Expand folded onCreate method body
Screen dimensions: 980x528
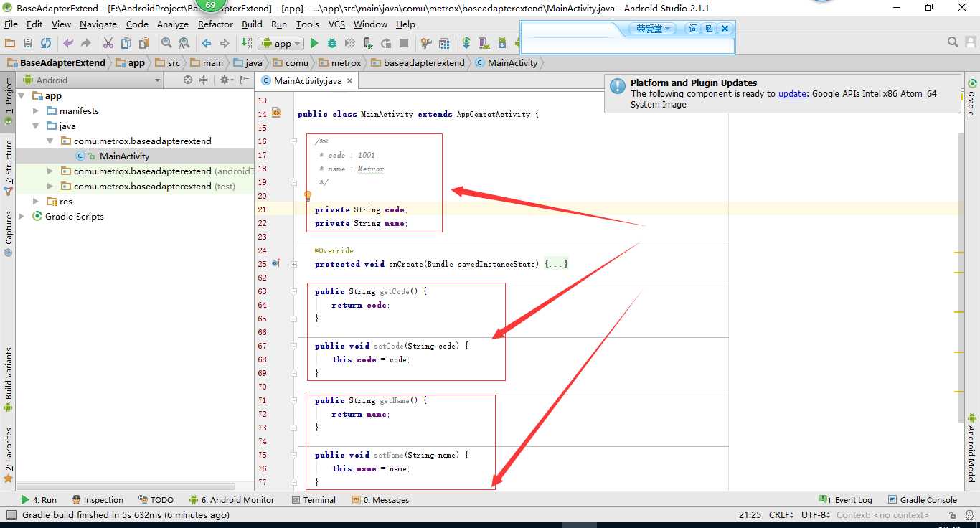(294, 264)
